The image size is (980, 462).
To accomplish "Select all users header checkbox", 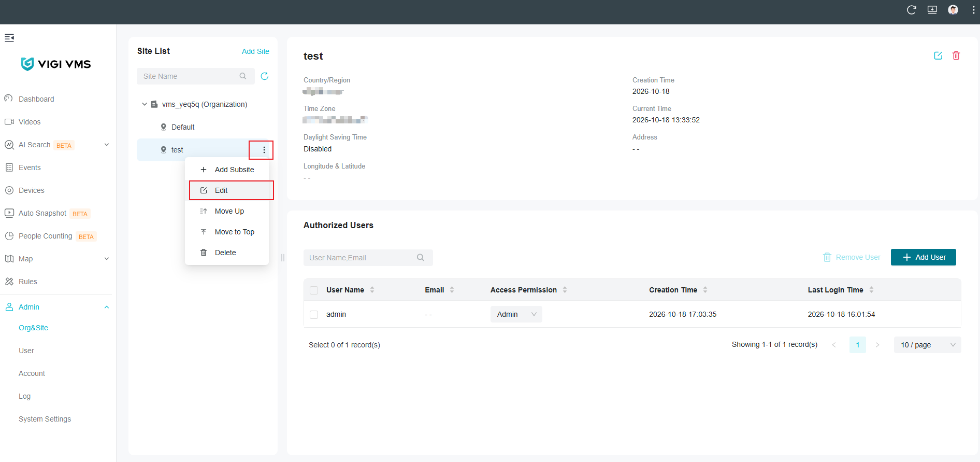I will pyautogui.click(x=314, y=290).
